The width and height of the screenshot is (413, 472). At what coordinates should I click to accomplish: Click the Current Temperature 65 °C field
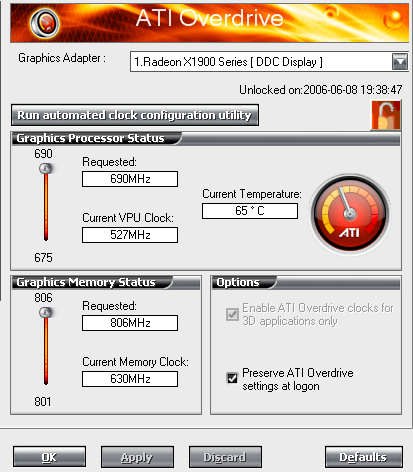tap(250, 211)
